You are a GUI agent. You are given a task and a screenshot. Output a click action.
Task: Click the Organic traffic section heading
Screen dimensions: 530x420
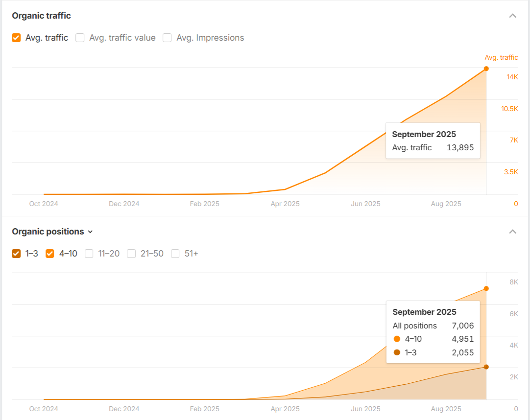pos(41,16)
